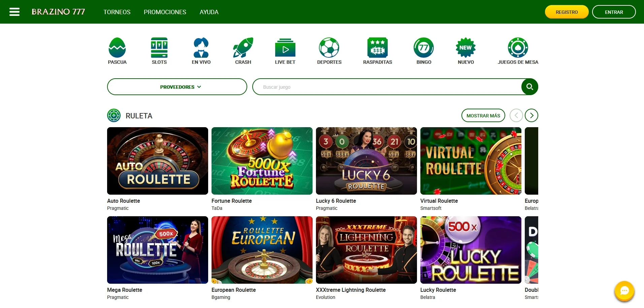The image size is (644, 308).
Task: Select the PASCUA category icon
Action: pos(117,47)
